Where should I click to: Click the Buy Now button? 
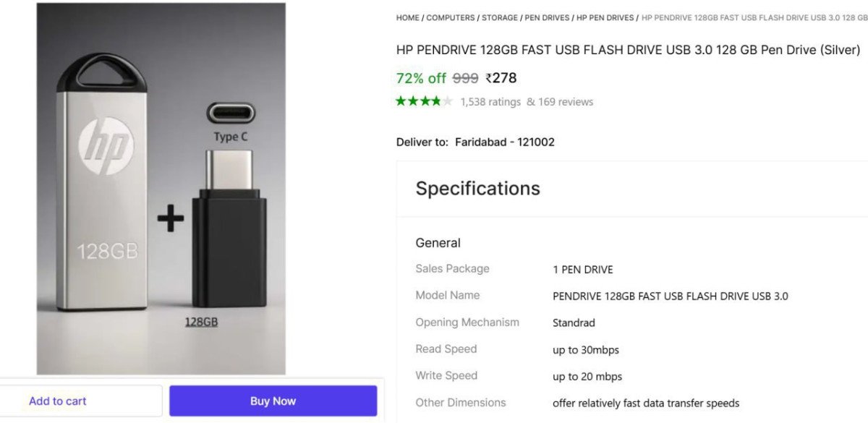tap(273, 401)
